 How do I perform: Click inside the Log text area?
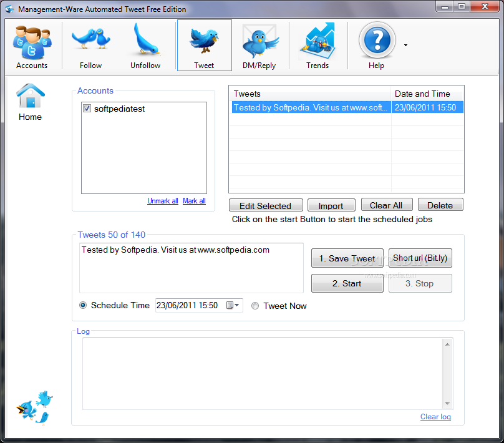pyautogui.click(x=262, y=374)
